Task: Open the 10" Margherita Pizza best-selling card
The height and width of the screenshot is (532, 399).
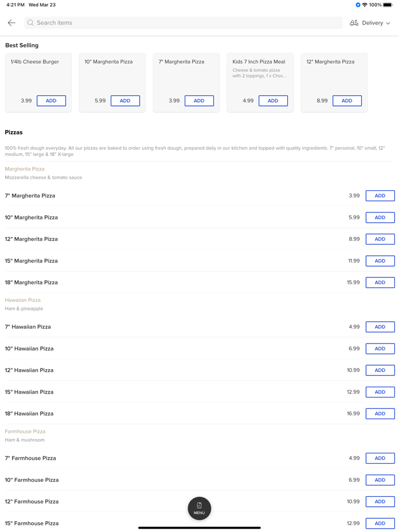Action: point(112,74)
